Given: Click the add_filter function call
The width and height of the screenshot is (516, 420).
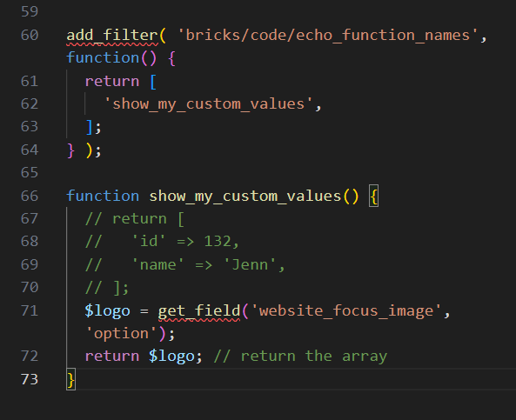Looking at the screenshot, I should point(112,36).
